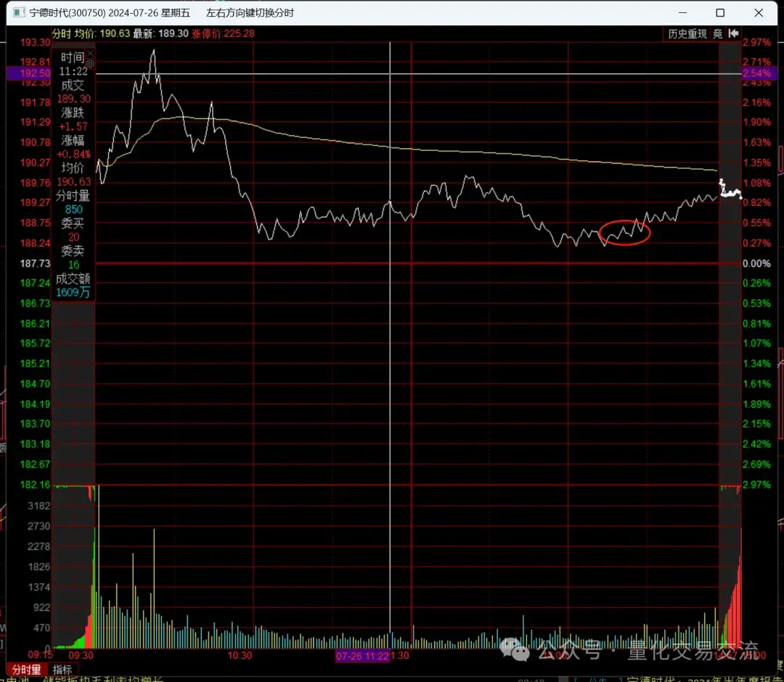The width and height of the screenshot is (784, 682).
Task: Click the 0.00% percent axis label
Action: pyautogui.click(x=756, y=263)
